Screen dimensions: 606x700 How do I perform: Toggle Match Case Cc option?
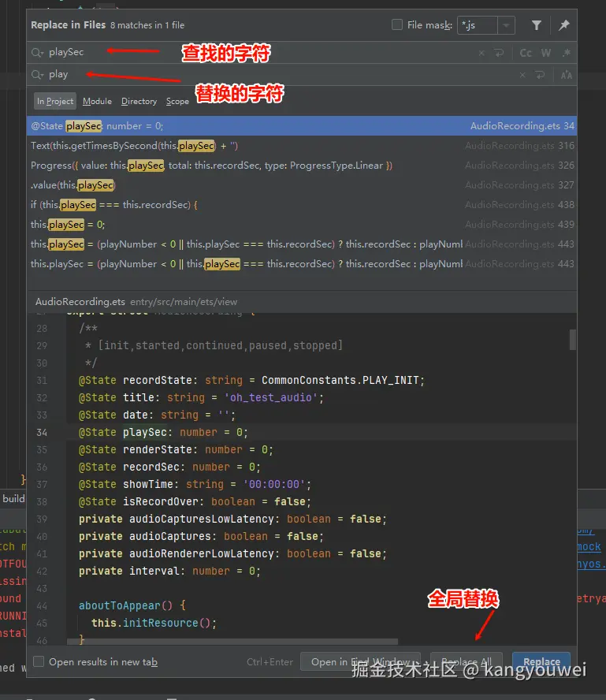tap(526, 53)
